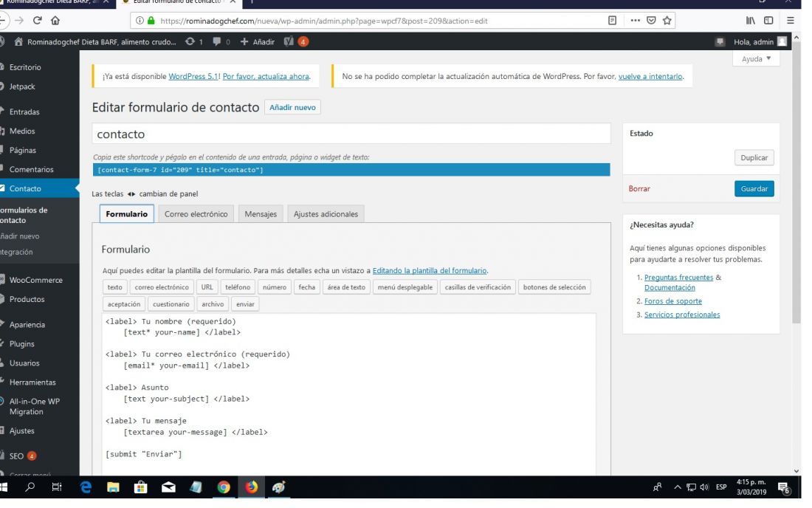
Task: Click Por favor, actualiza ahora link
Action: click(x=266, y=76)
